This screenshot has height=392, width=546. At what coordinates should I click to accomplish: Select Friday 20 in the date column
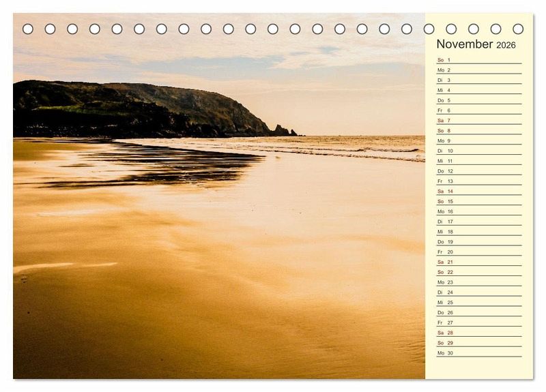(x=478, y=252)
